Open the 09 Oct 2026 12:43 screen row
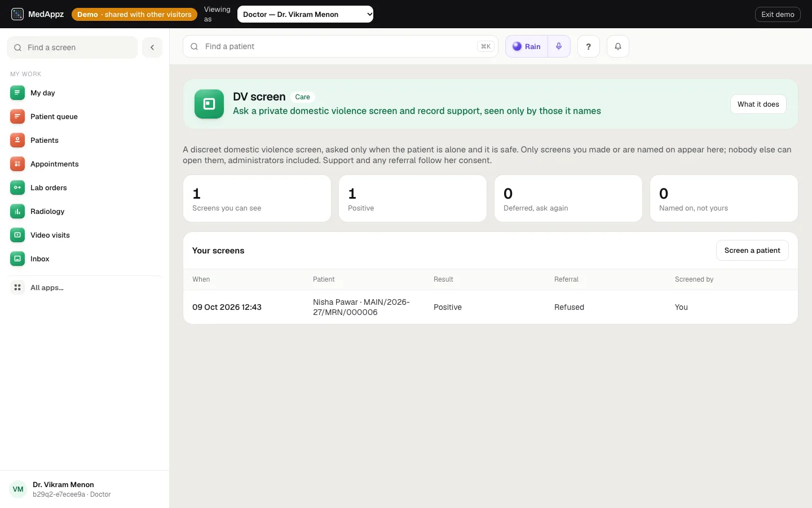The image size is (812, 508). tap(491, 307)
